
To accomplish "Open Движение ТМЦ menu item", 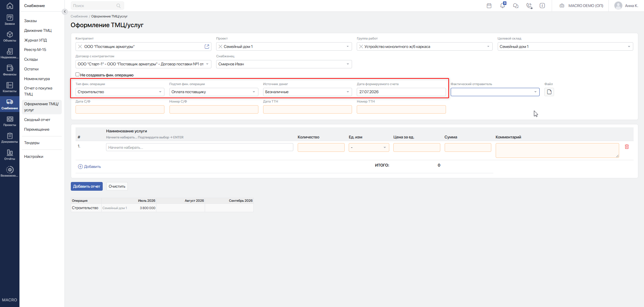I will (x=38, y=30).
